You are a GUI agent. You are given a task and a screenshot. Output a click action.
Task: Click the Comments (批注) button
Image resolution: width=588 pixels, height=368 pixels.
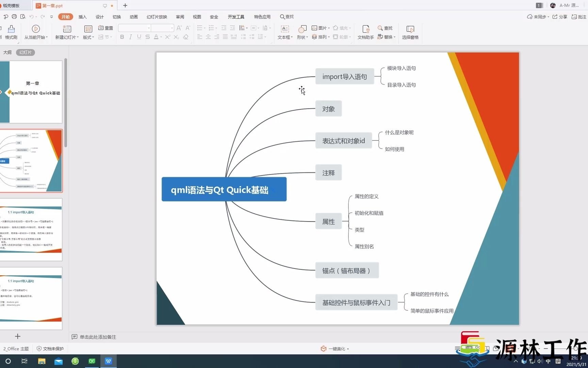coord(579,17)
